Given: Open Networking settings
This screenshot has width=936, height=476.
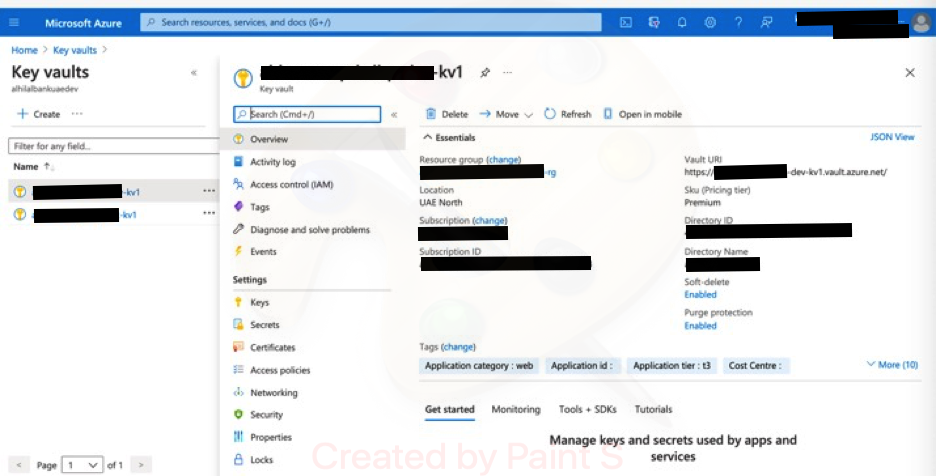Looking at the screenshot, I should coord(273,392).
